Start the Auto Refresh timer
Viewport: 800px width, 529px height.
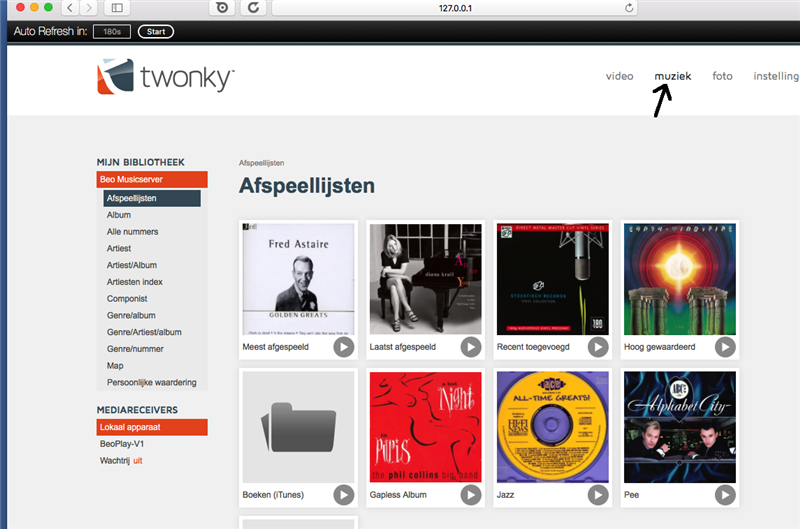point(156,32)
